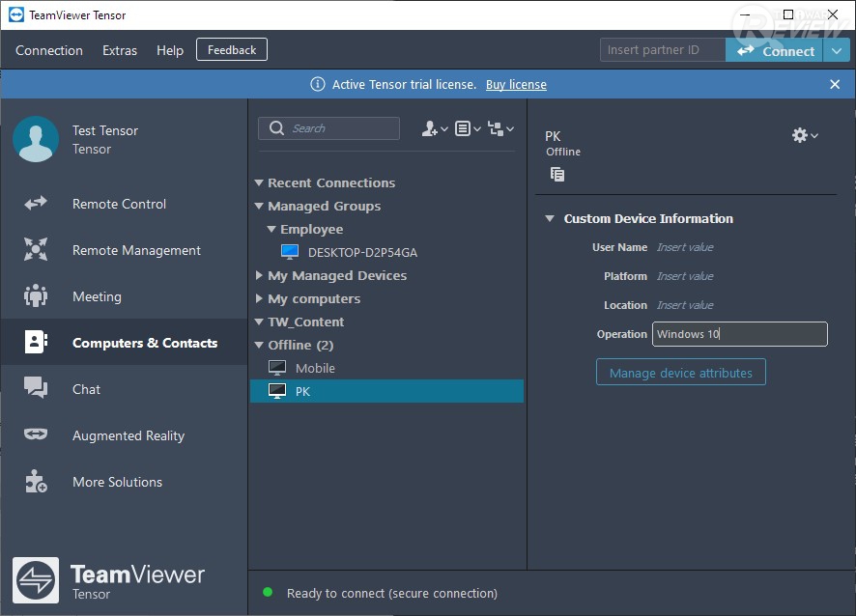Open Remote Management from the sidebar icon

pyautogui.click(x=36, y=250)
